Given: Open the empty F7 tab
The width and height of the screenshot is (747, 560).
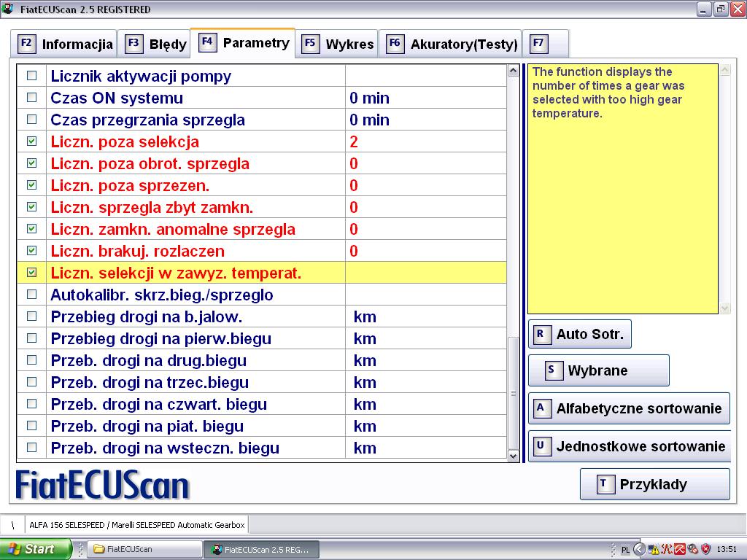Looking at the screenshot, I should coord(545,44).
